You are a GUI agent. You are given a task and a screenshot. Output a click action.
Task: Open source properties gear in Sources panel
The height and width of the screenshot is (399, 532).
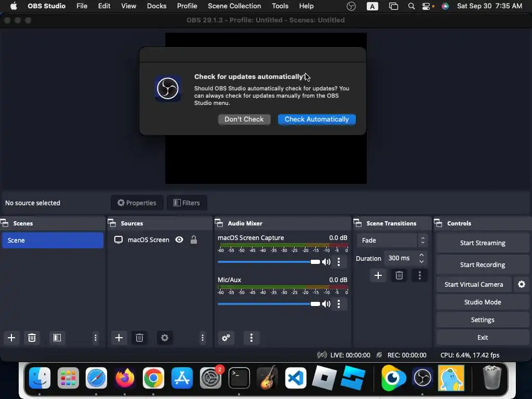coord(165,338)
